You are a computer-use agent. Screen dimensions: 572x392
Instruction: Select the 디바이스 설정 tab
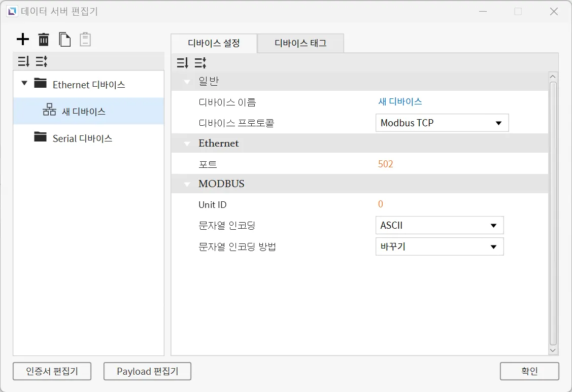click(214, 44)
